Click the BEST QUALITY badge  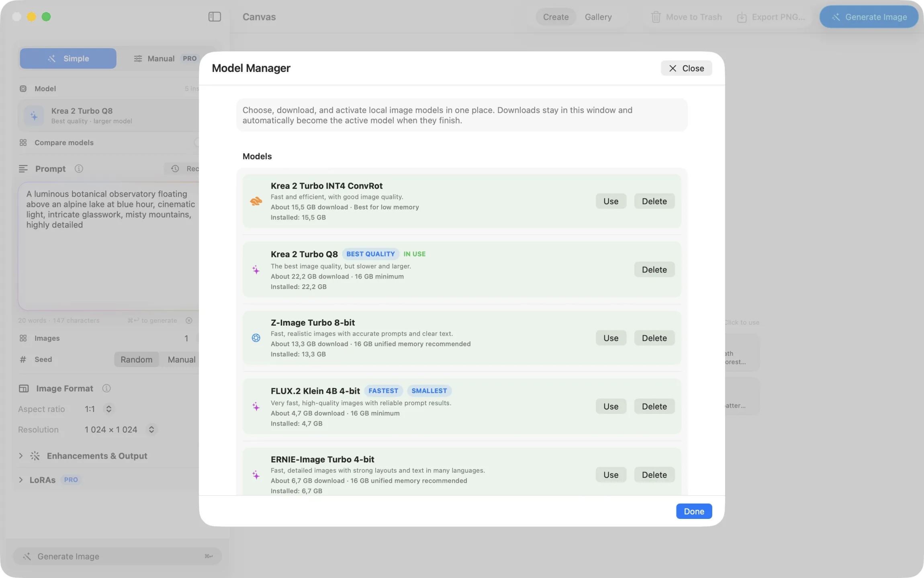pyautogui.click(x=370, y=254)
